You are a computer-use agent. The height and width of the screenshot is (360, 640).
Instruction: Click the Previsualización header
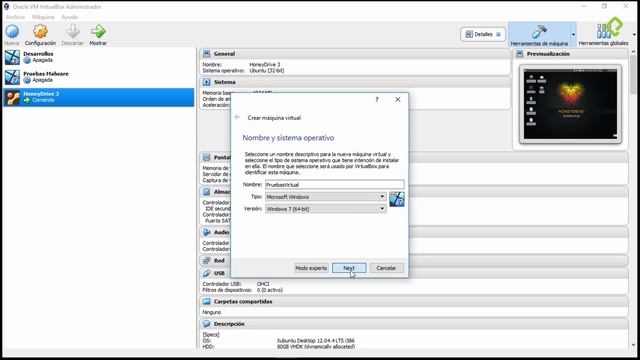pos(570,54)
